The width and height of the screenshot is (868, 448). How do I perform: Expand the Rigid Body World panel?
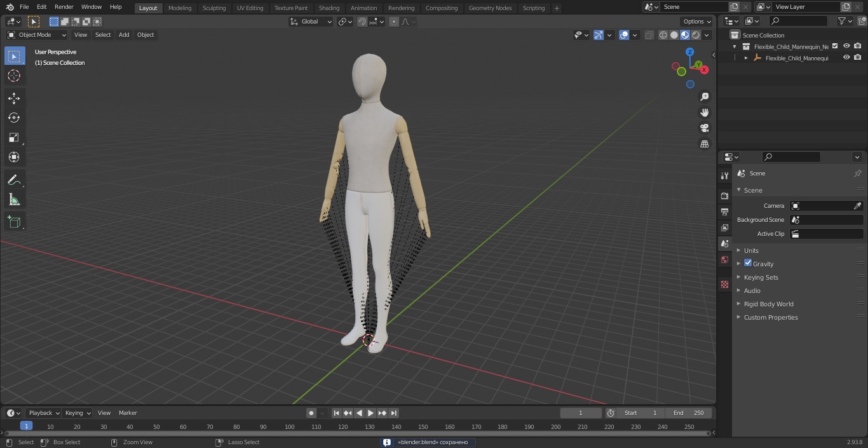point(768,304)
